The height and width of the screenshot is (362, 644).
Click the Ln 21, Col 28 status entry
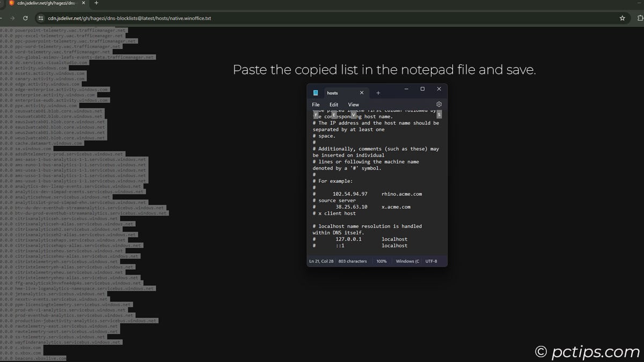[321, 261]
